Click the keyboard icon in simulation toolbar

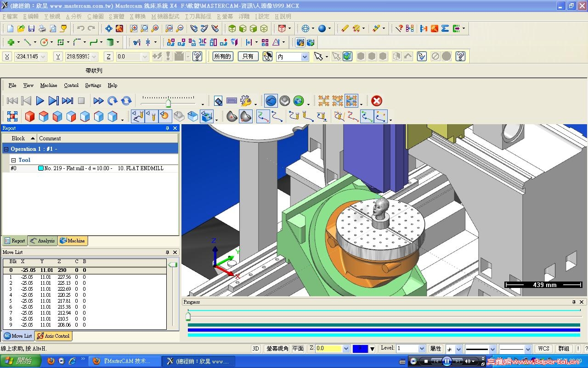(232, 101)
